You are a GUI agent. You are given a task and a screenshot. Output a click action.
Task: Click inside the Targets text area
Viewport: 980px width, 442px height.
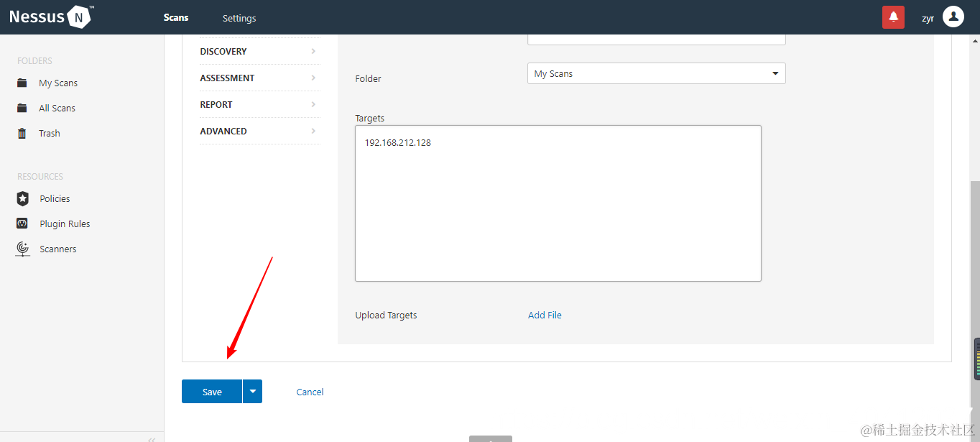[x=558, y=203]
